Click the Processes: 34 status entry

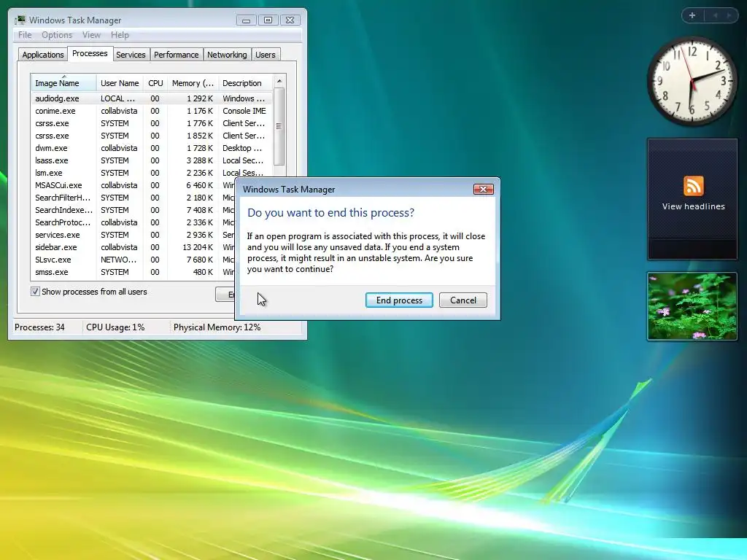[x=39, y=327]
